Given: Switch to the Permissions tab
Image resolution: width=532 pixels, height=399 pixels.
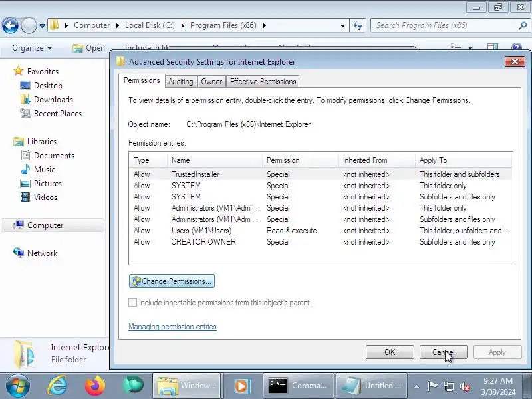Looking at the screenshot, I should (142, 80).
